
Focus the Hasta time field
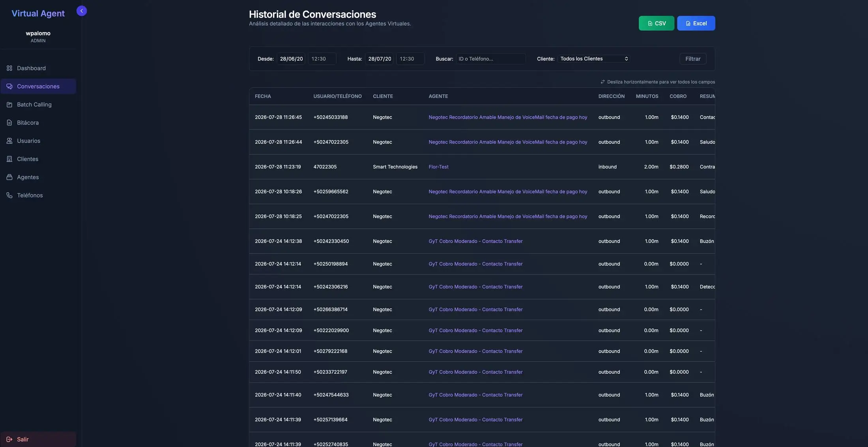click(x=410, y=59)
